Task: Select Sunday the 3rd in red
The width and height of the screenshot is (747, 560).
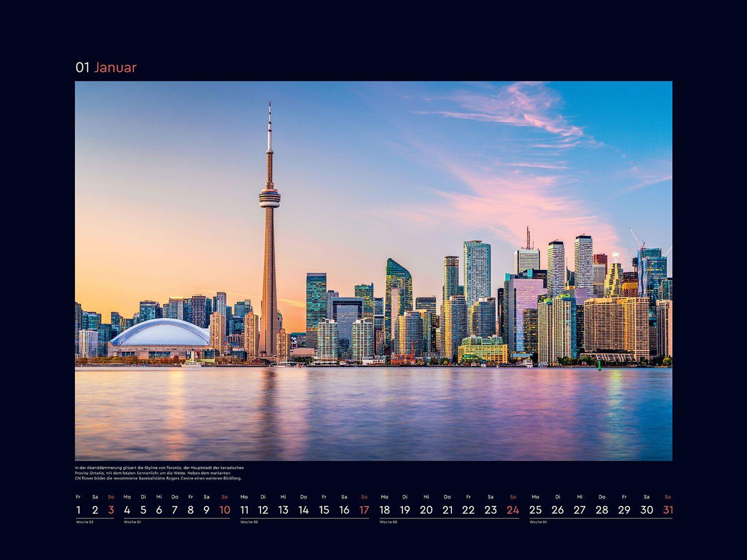Action: (x=111, y=510)
